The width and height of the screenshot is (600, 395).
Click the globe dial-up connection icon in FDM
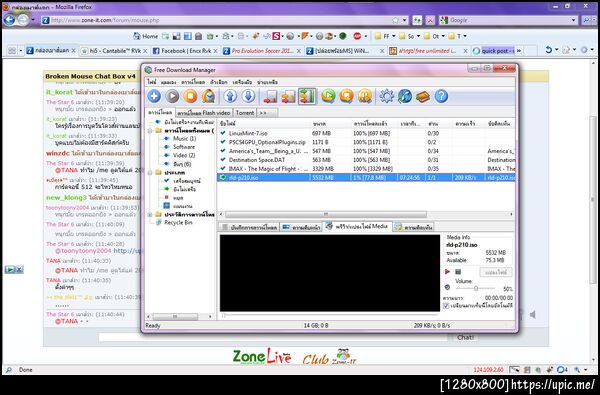(x=404, y=96)
